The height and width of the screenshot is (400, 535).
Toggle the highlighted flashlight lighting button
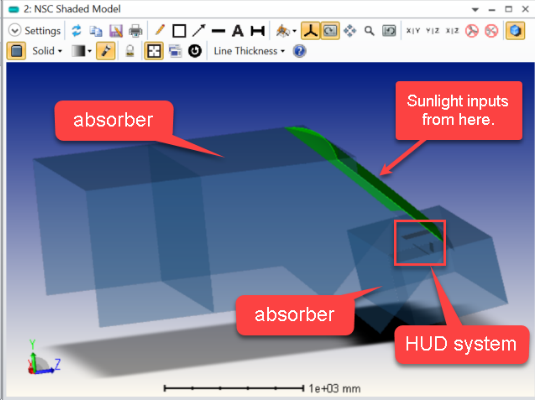[x=105, y=51]
